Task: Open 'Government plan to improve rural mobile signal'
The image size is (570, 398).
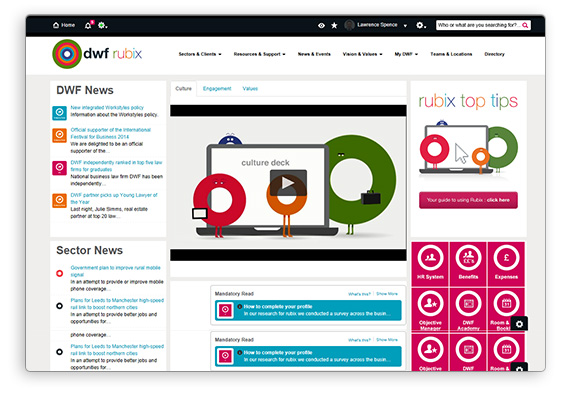Action: pyautogui.click(x=115, y=271)
